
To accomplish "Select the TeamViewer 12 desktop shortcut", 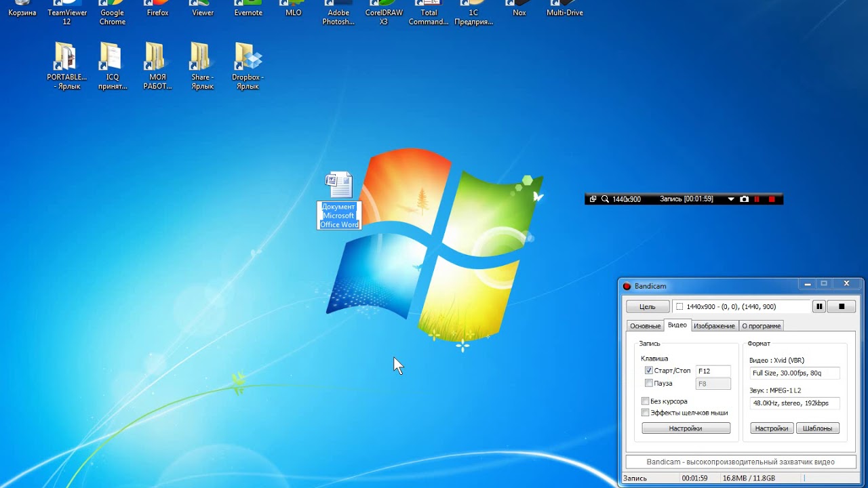I will (x=67, y=12).
